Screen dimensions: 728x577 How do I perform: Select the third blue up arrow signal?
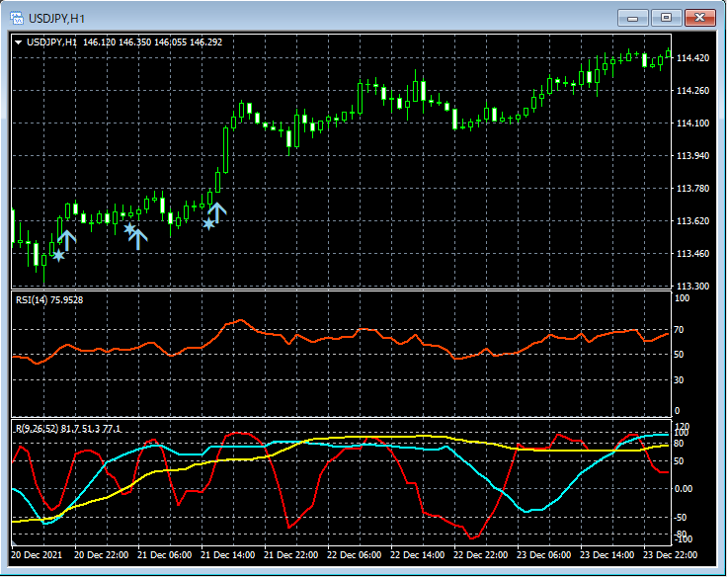point(217,210)
